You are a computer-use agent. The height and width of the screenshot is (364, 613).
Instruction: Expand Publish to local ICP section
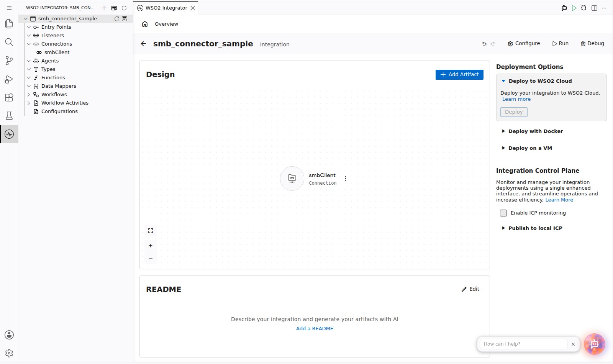[503, 228]
